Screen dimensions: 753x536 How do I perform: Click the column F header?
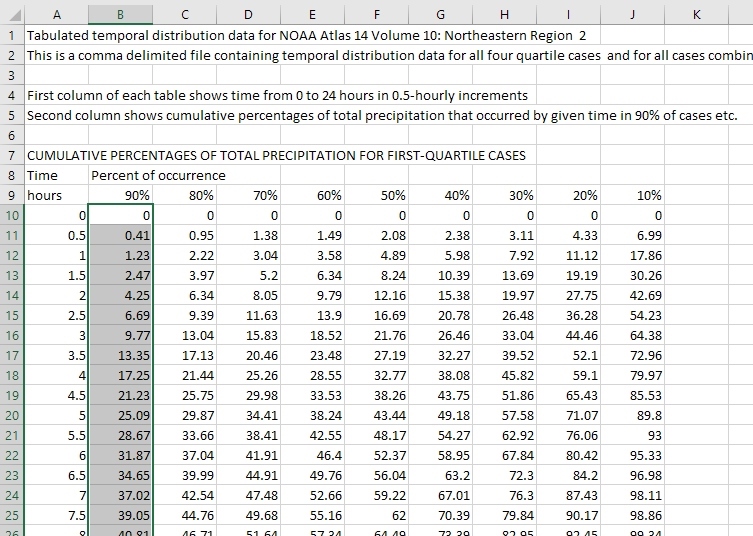point(376,14)
